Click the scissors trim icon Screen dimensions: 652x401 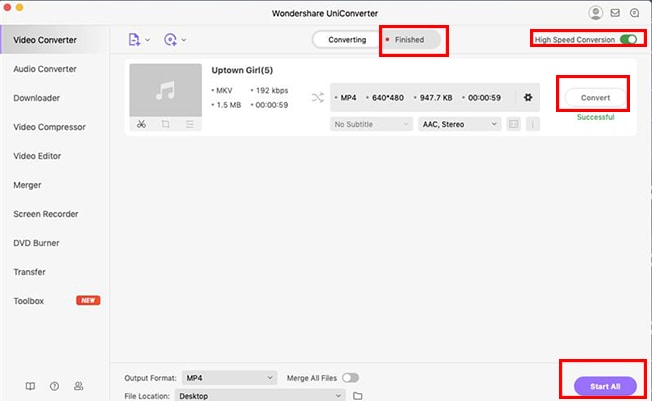[141, 124]
